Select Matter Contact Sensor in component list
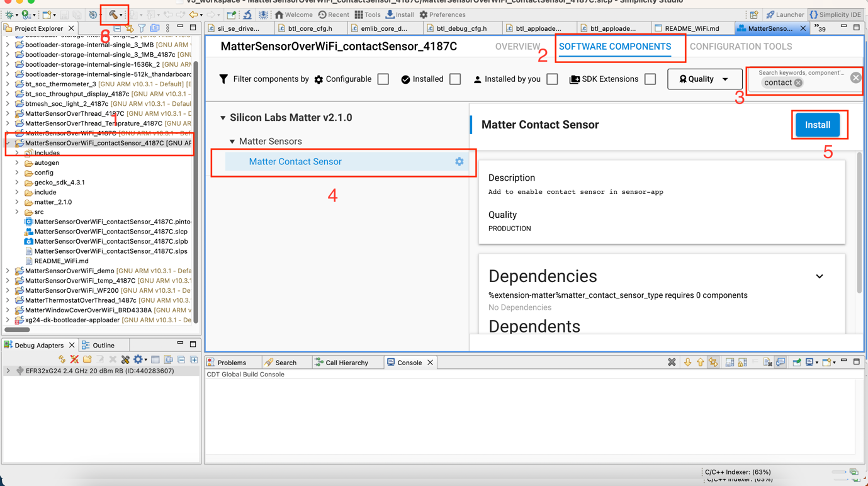The image size is (868, 486). point(295,162)
